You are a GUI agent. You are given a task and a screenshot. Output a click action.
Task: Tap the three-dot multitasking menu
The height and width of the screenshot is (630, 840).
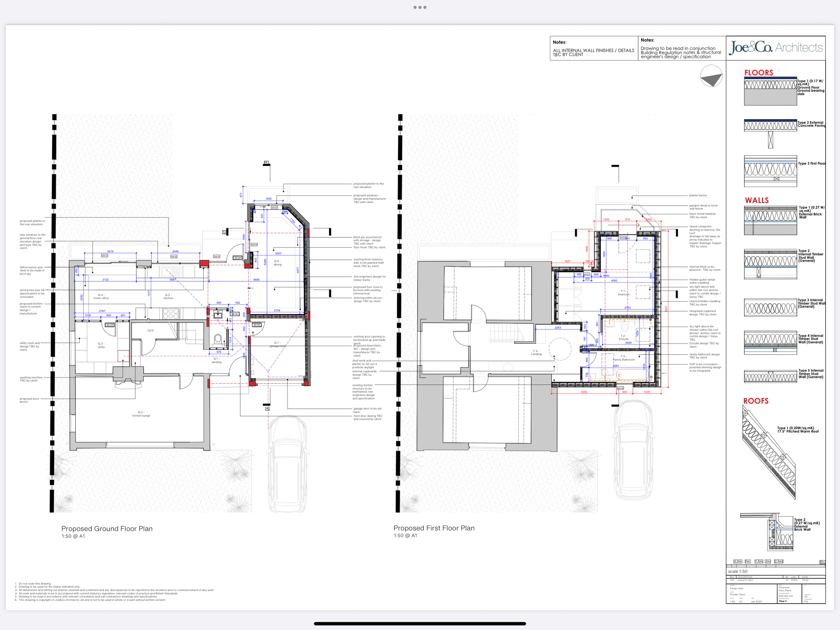420,7
